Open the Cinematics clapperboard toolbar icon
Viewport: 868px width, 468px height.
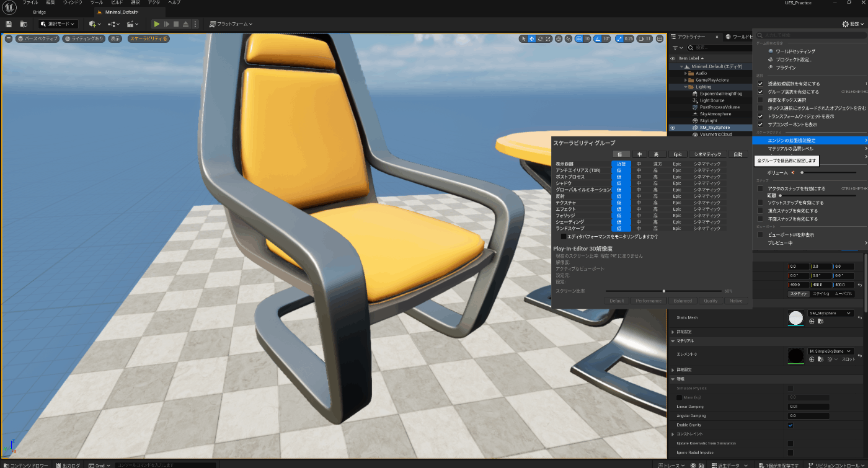coord(133,24)
